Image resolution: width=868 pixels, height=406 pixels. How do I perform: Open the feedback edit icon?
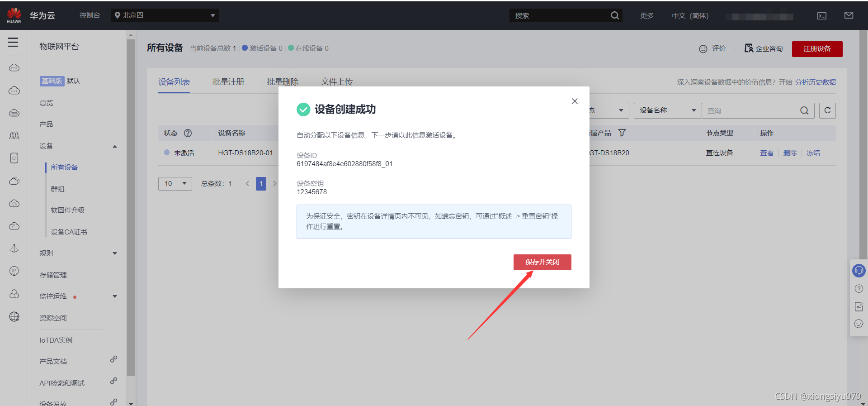click(859, 306)
